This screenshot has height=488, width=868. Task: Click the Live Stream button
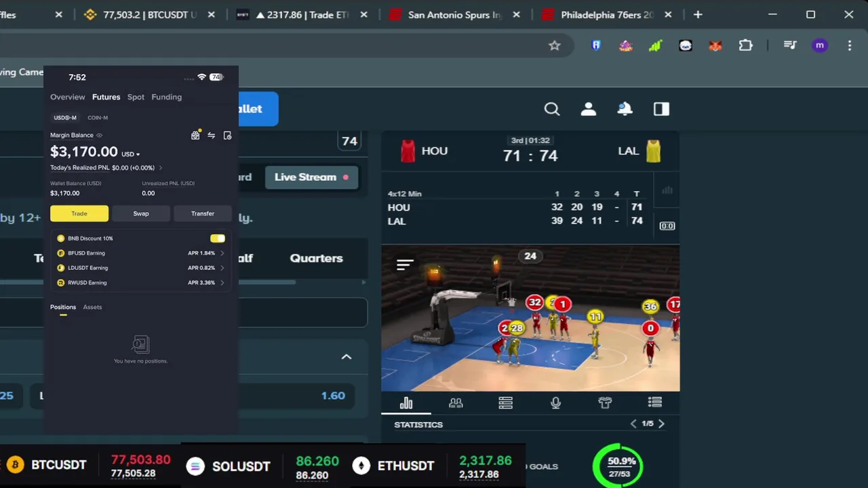click(x=311, y=178)
